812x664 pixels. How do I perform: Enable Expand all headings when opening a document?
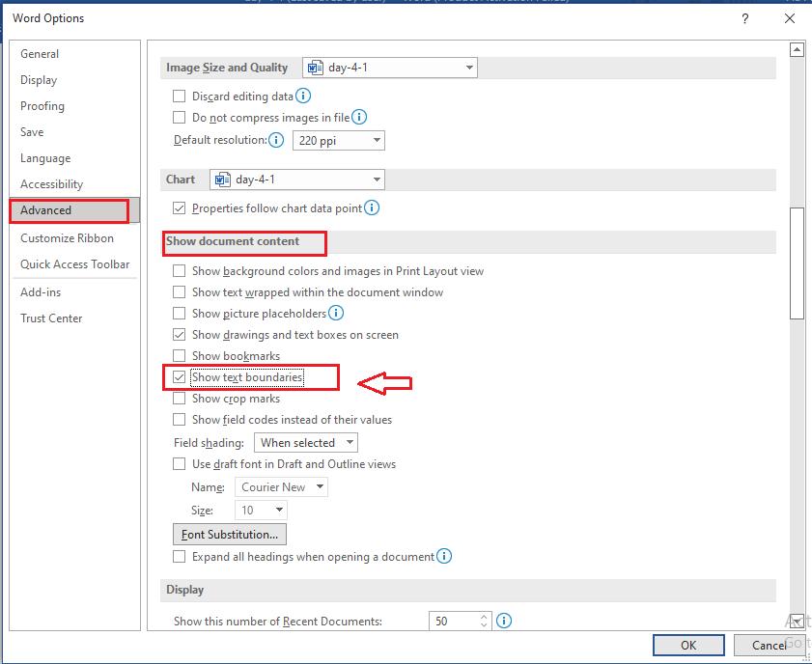[179, 556]
